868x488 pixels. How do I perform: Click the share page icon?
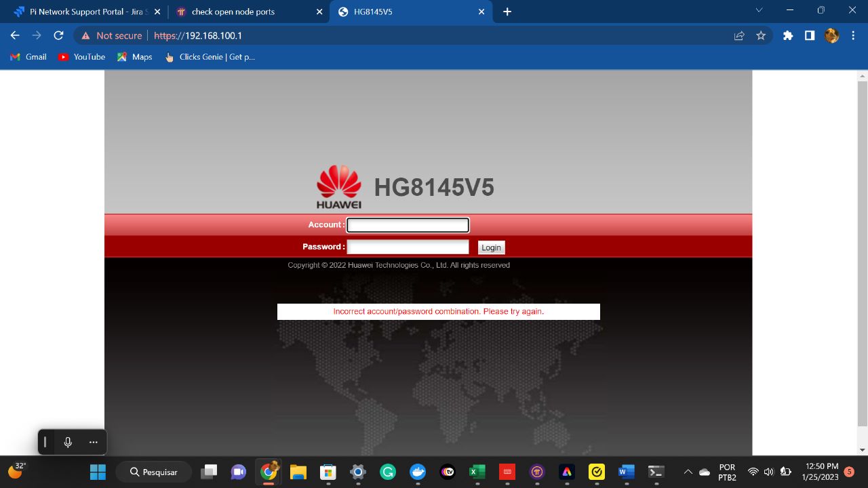(739, 35)
